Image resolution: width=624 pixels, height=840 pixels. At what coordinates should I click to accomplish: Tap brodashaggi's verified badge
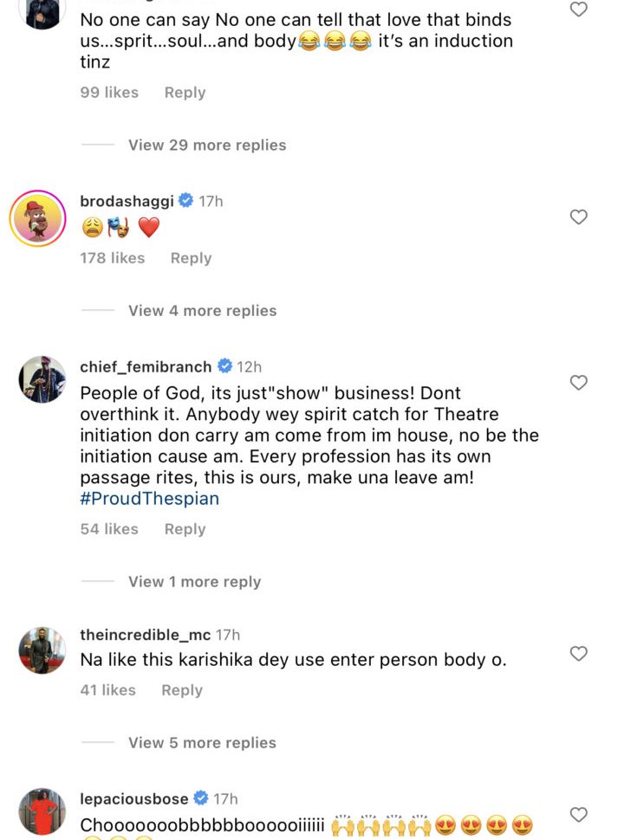tap(185, 201)
